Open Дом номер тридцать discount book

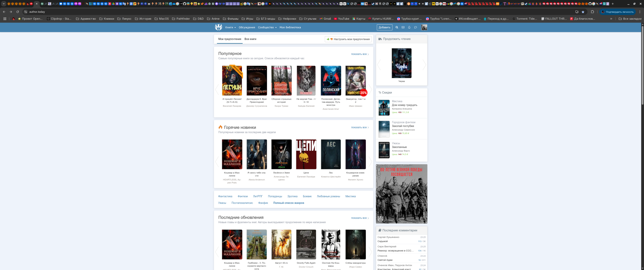click(404, 105)
